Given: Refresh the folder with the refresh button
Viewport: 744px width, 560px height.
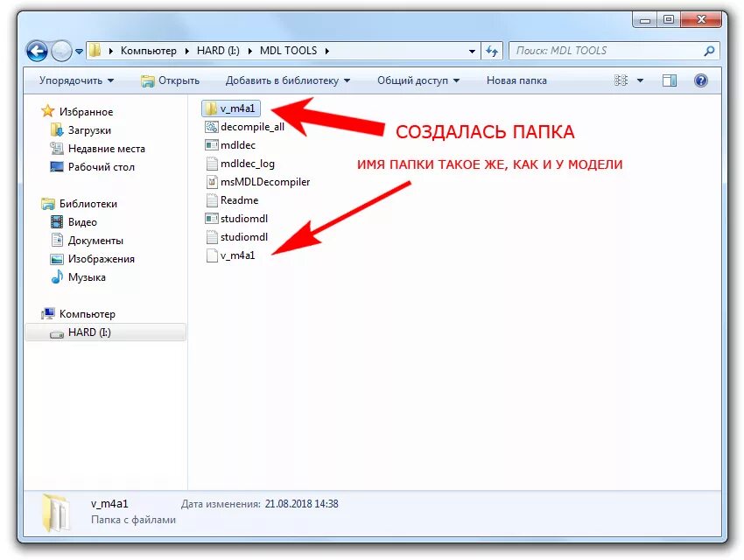Looking at the screenshot, I should click(x=492, y=51).
